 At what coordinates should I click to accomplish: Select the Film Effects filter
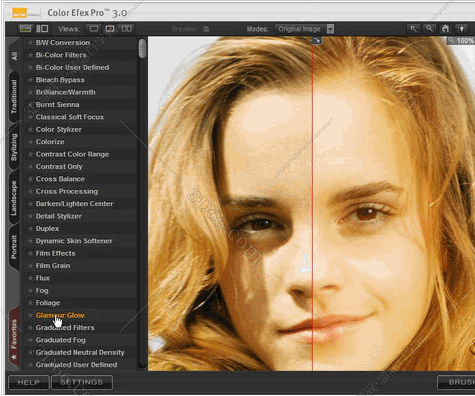(80, 253)
